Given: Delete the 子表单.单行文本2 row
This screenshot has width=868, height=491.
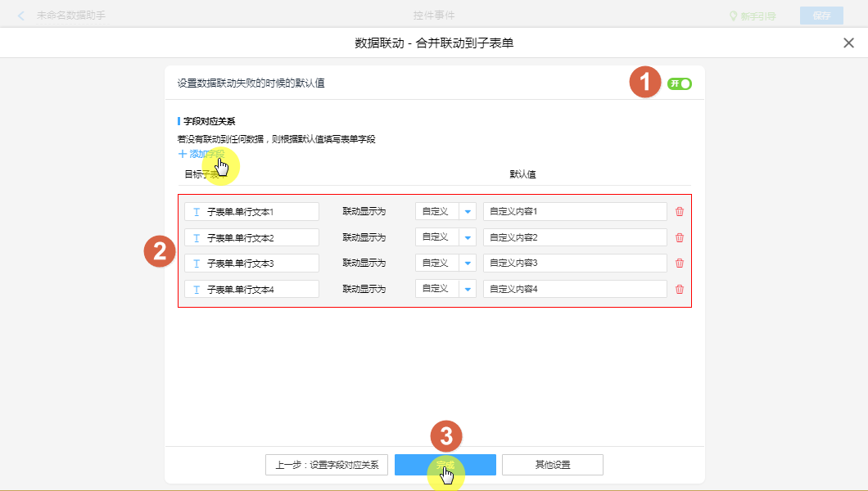Looking at the screenshot, I should [679, 237].
